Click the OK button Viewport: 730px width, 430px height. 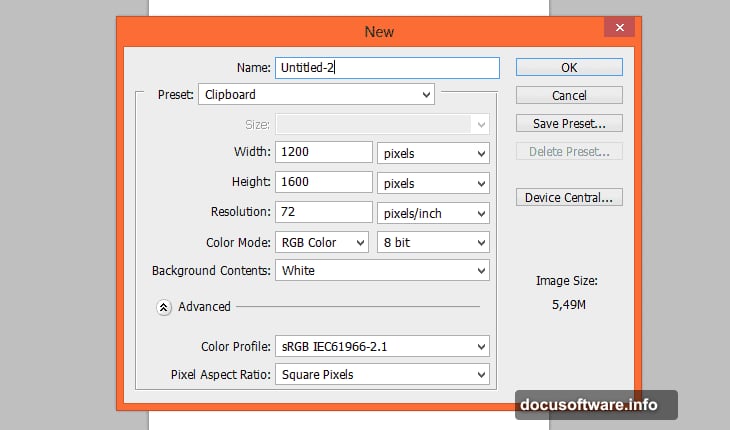[569, 67]
